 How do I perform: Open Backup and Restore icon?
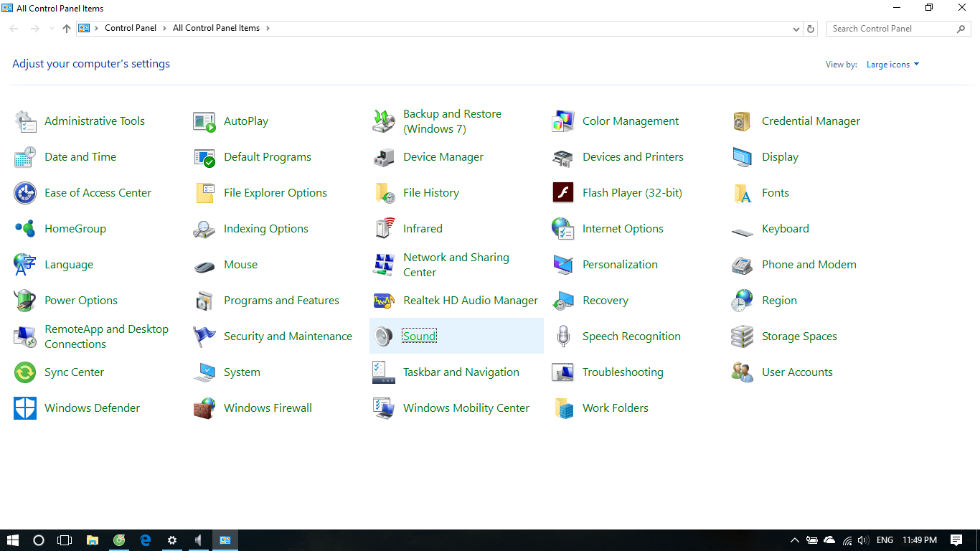pos(384,121)
